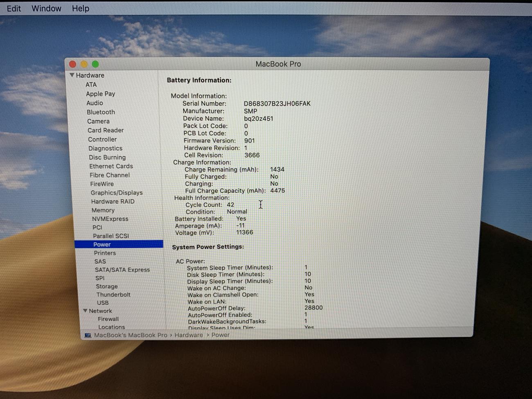Open the Window menu

point(46,8)
